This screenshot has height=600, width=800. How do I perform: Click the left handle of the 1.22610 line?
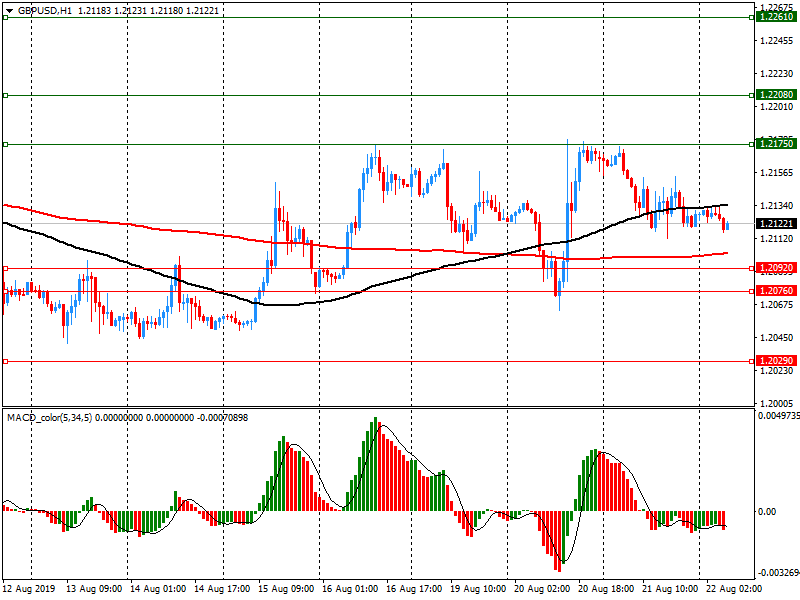[6, 17]
